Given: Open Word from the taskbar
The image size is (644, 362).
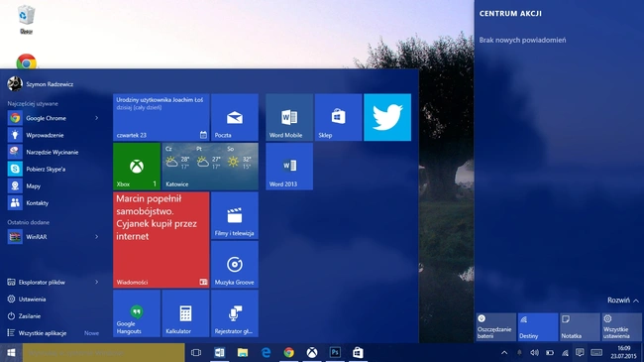Looking at the screenshot, I should tap(219, 352).
